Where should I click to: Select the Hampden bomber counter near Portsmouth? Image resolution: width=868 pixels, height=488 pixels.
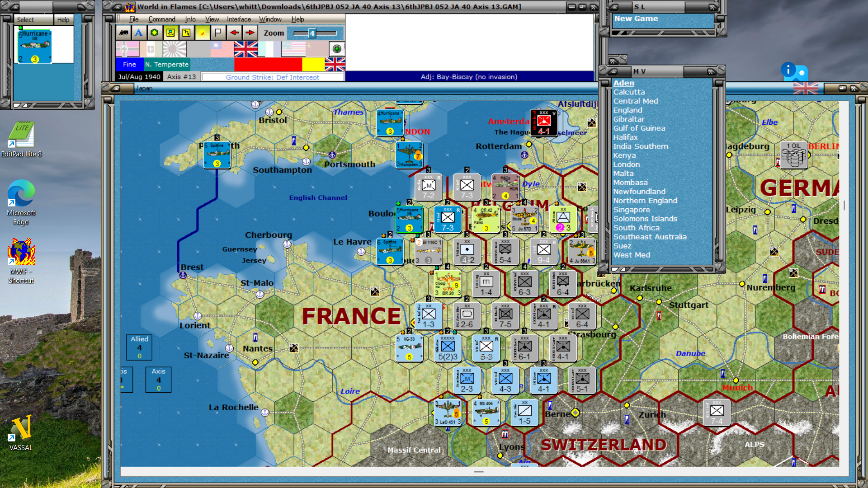point(409,155)
